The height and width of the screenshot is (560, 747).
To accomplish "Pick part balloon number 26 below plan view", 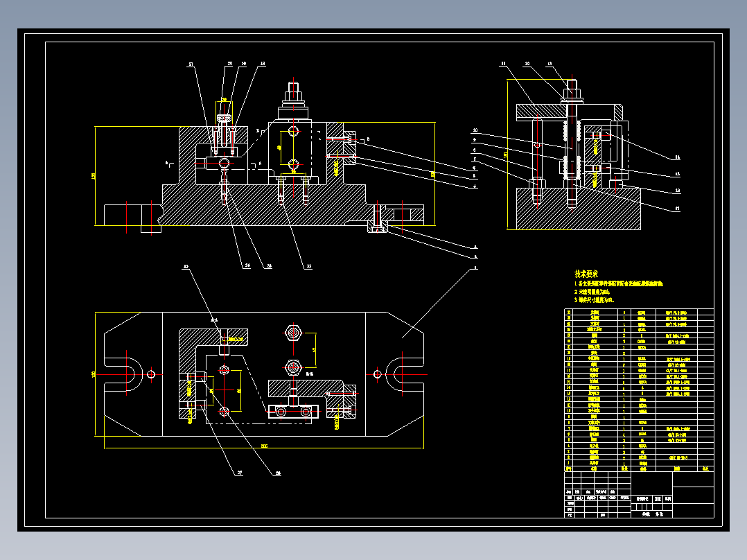I will click(x=278, y=473).
